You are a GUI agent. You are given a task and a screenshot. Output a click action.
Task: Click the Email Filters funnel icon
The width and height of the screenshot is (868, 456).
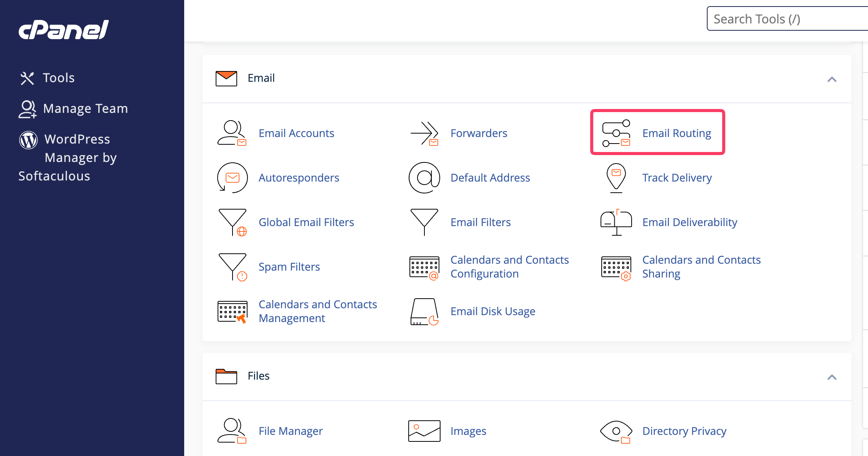[x=424, y=222]
